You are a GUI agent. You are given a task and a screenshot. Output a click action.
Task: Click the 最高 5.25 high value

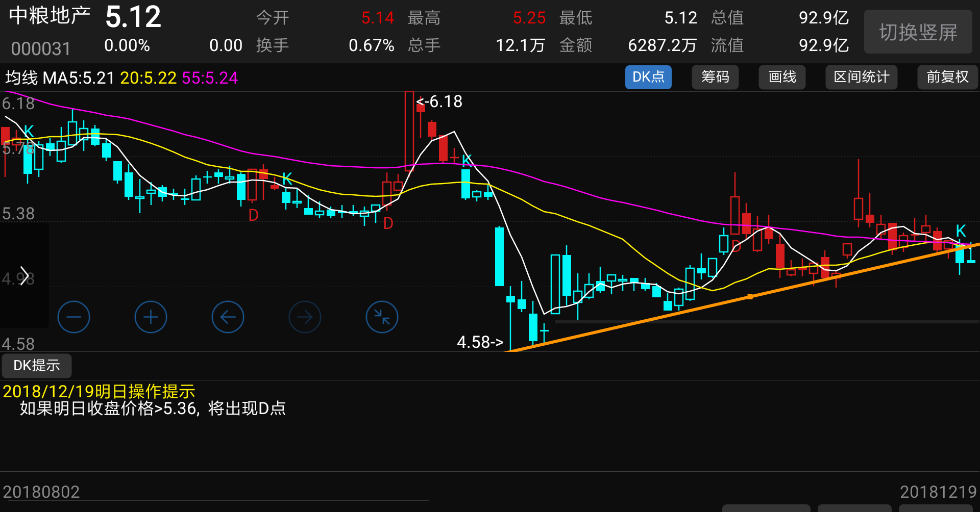coord(529,18)
